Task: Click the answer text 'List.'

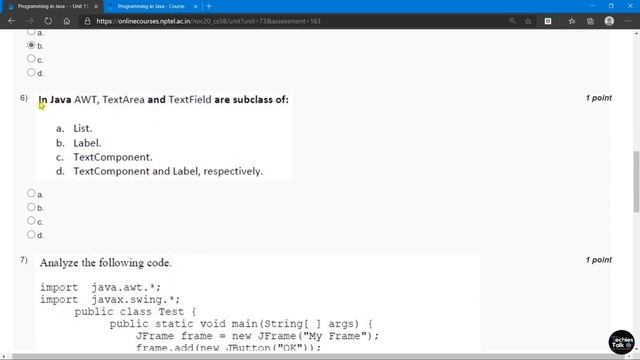Action: click(x=82, y=128)
